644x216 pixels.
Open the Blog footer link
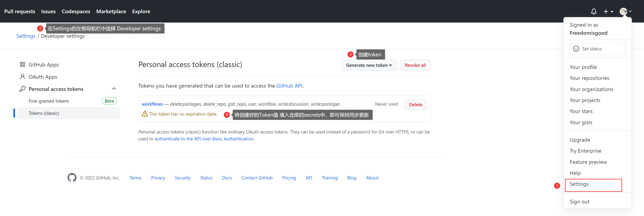tap(352, 178)
